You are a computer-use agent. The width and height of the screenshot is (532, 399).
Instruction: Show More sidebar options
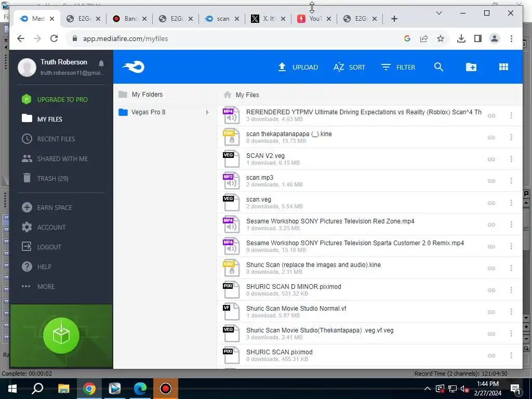[x=37, y=286]
